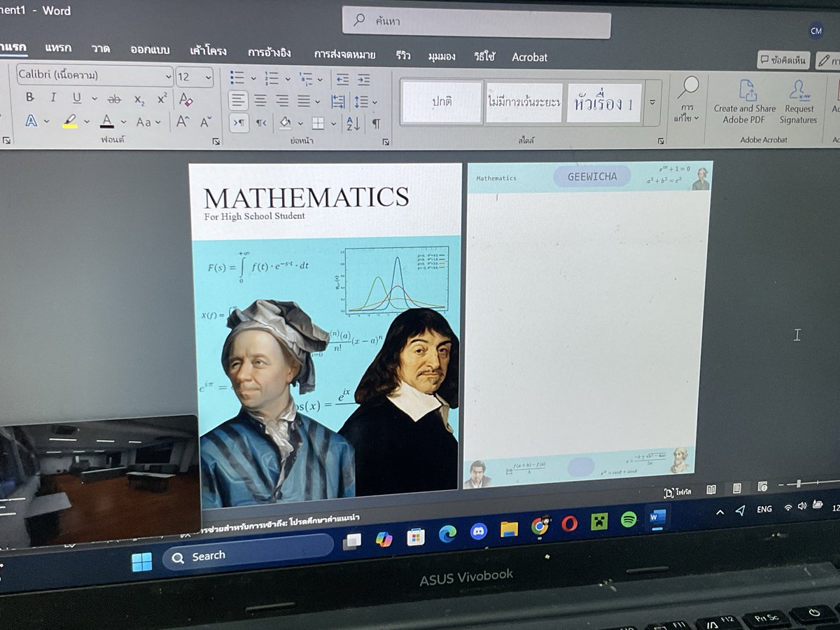Screen dimensions: 840x630
Task: Switch to Read Mode view
Action: click(710, 489)
